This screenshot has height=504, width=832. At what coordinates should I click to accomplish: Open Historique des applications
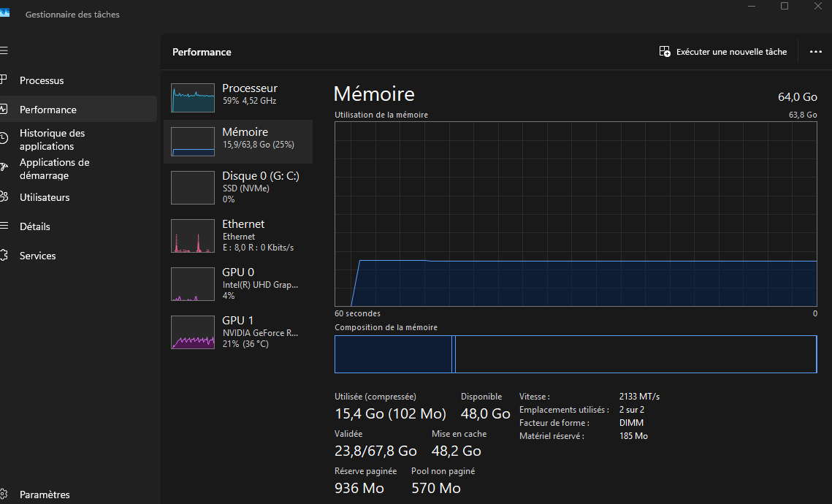point(52,140)
